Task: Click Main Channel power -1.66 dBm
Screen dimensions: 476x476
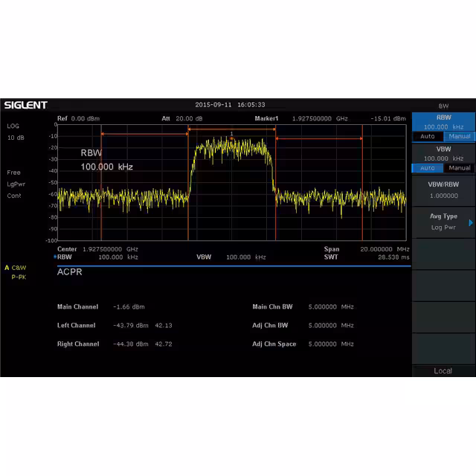Action: click(129, 306)
